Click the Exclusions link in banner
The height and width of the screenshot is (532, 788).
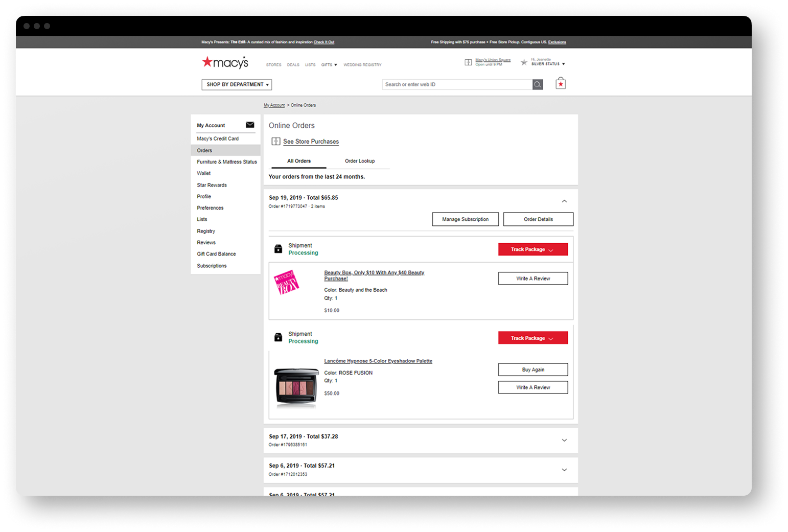(x=557, y=42)
